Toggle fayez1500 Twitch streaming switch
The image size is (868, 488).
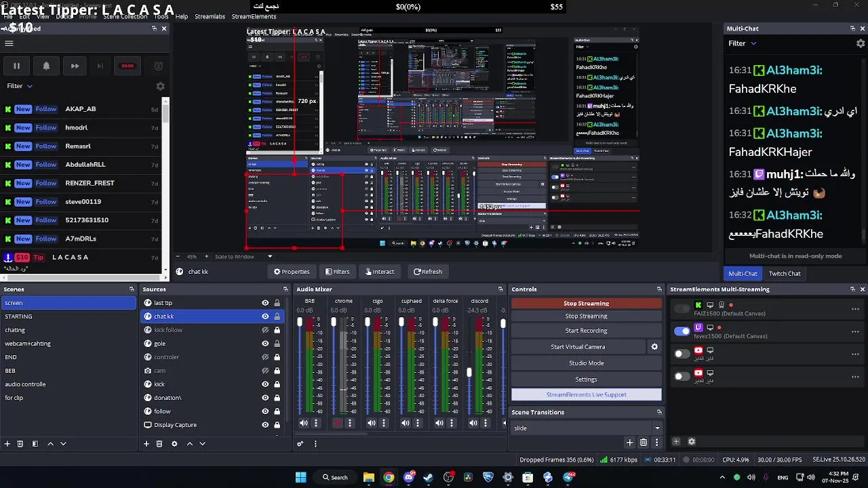[x=682, y=331]
